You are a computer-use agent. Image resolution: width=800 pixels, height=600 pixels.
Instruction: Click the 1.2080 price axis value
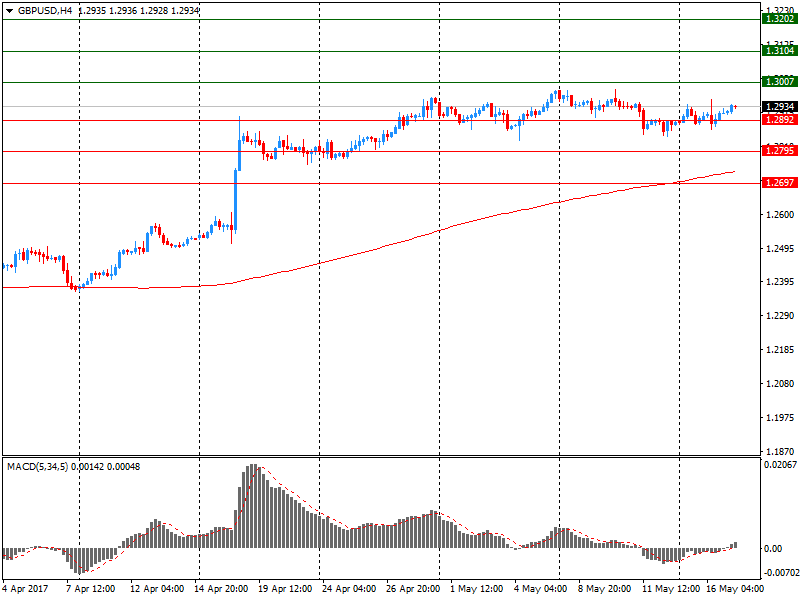click(780, 384)
